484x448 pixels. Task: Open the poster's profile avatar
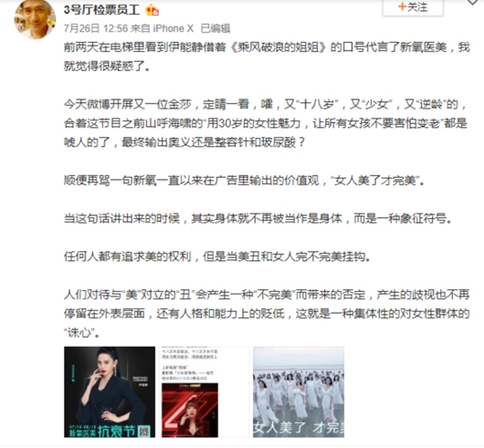[x=35, y=20]
